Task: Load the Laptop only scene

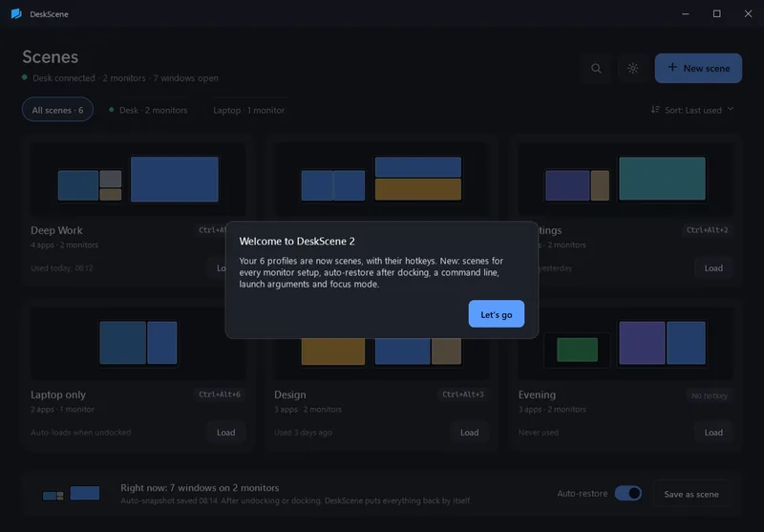Action: tap(225, 432)
